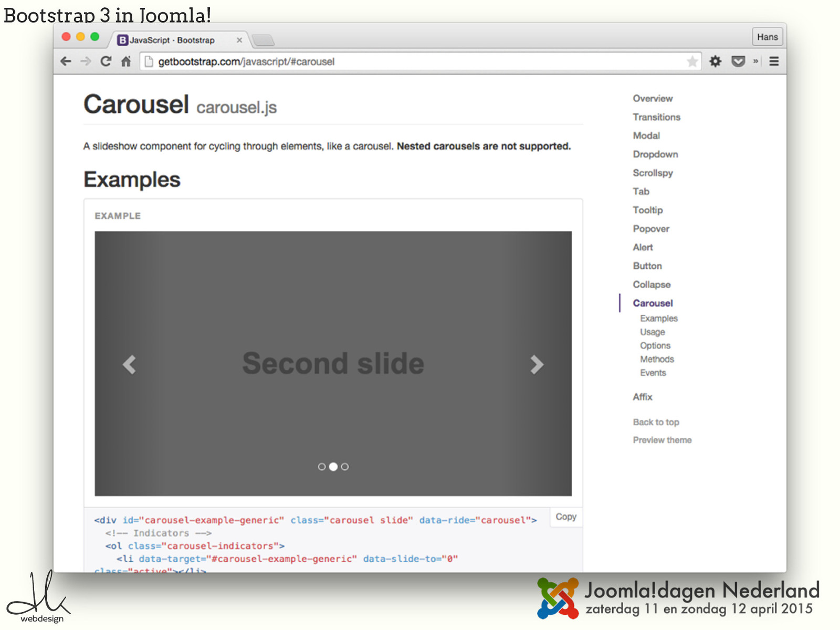This screenshot has height=630, width=840.
Task: Go to Carousel Methods subsection
Action: 657,360
